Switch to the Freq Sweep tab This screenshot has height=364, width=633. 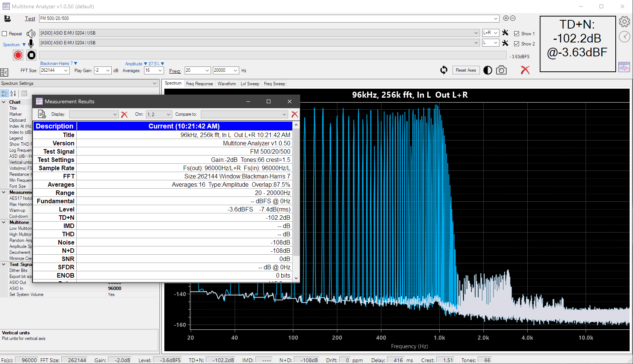pos(275,84)
